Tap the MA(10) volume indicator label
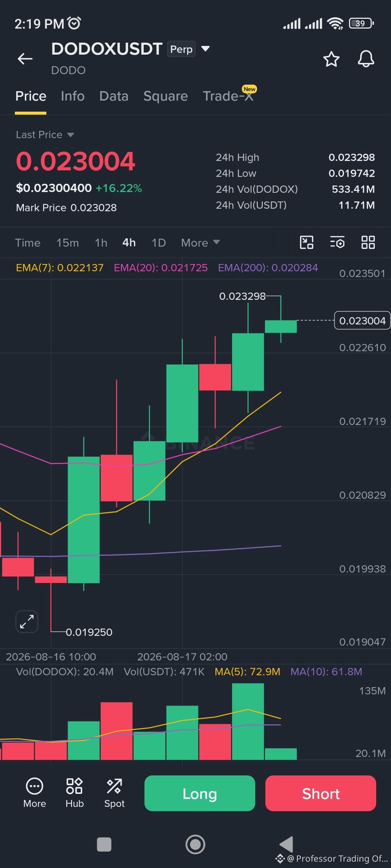 pos(326,672)
